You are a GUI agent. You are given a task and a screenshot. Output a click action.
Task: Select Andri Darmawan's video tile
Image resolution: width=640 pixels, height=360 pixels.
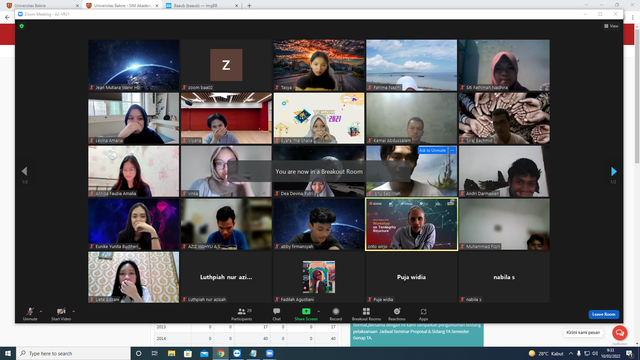[504, 171]
